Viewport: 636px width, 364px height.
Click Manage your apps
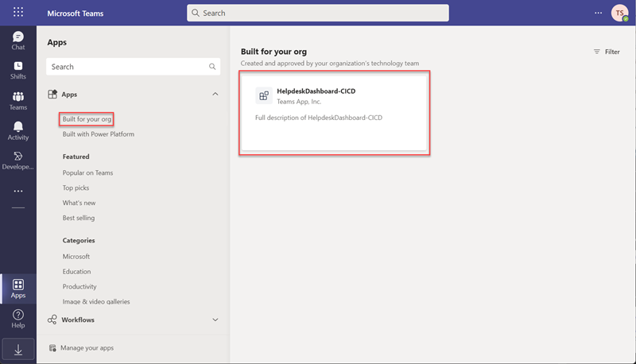pyautogui.click(x=87, y=348)
